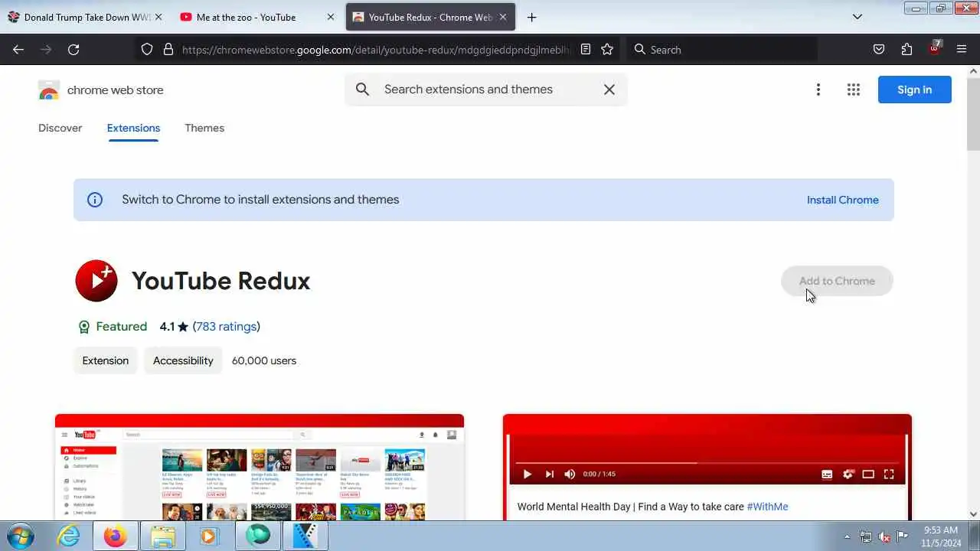Click the Featured badge icon
Viewport: 980px width, 551px height.
click(x=84, y=327)
